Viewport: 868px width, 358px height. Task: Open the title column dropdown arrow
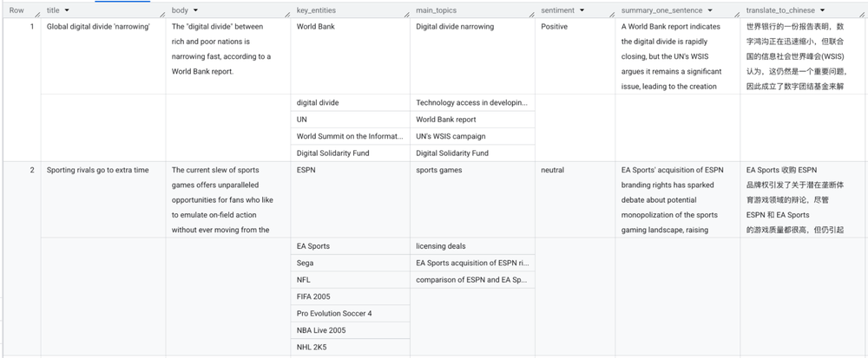pos(68,10)
